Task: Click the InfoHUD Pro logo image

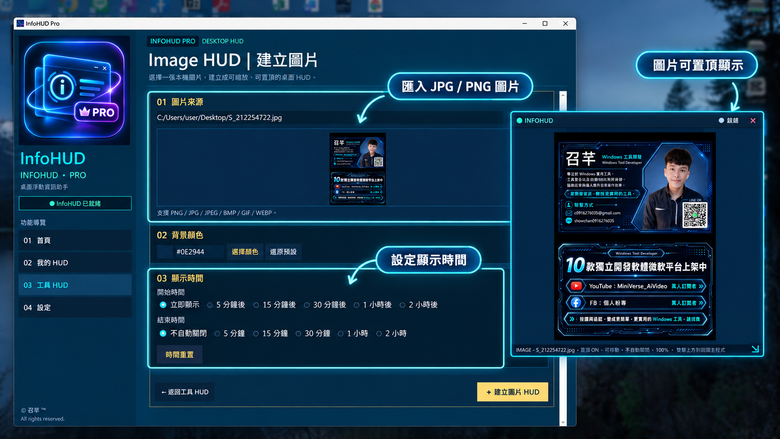Action: pyautogui.click(x=75, y=90)
